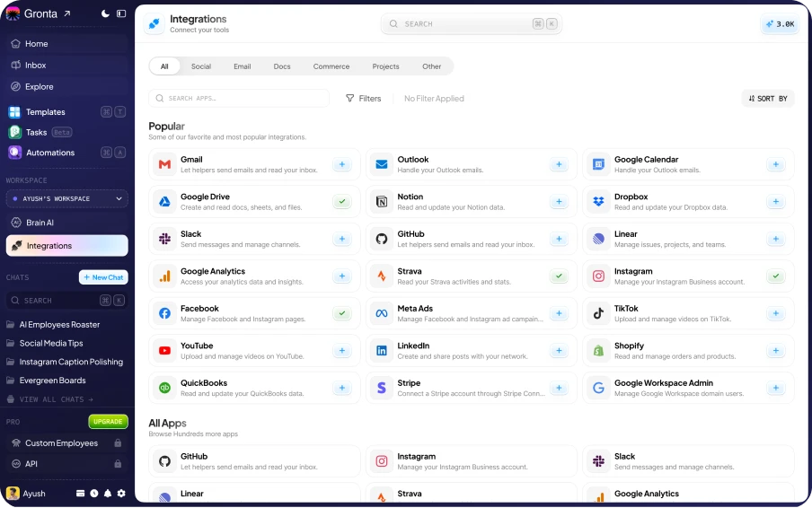Open the Sort By dropdown
The width and height of the screenshot is (812, 508).
[x=768, y=99]
